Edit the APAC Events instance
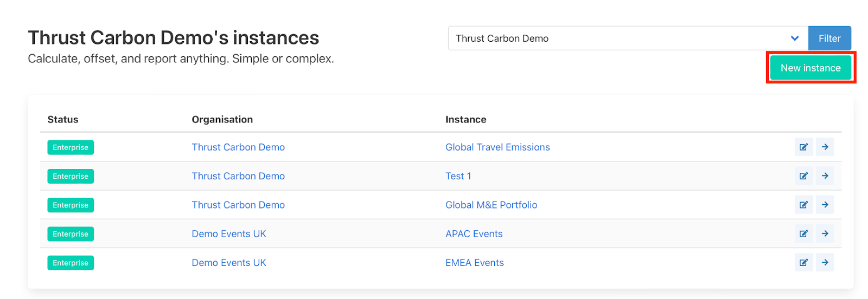The height and width of the screenshot is (299, 868). [x=803, y=233]
